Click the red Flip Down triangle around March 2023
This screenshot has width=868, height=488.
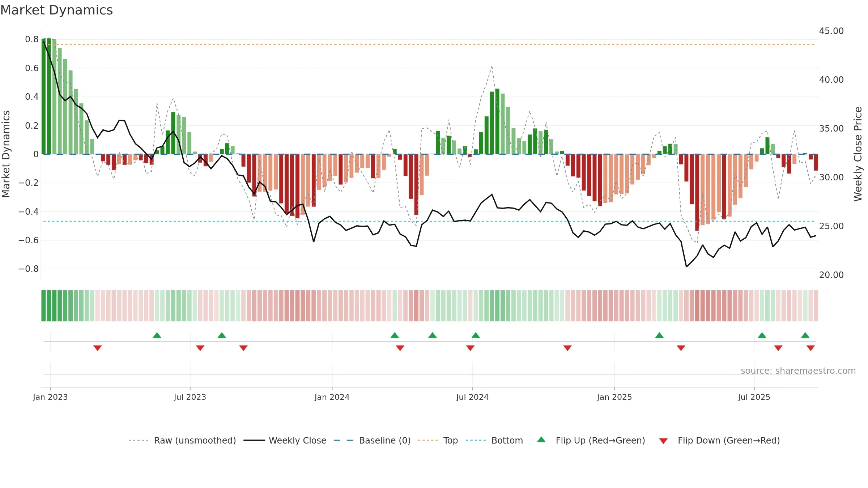[x=98, y=348]
